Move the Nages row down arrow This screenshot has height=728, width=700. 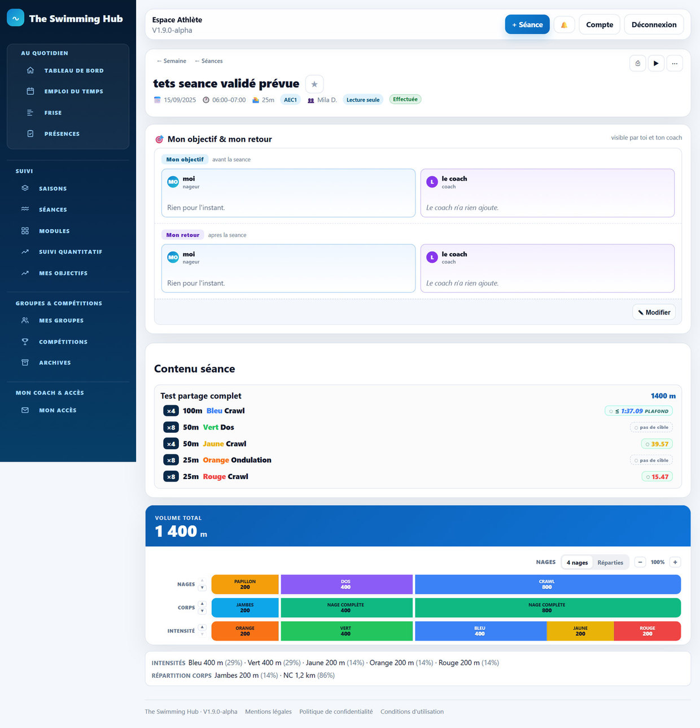[x=202, y=588]
